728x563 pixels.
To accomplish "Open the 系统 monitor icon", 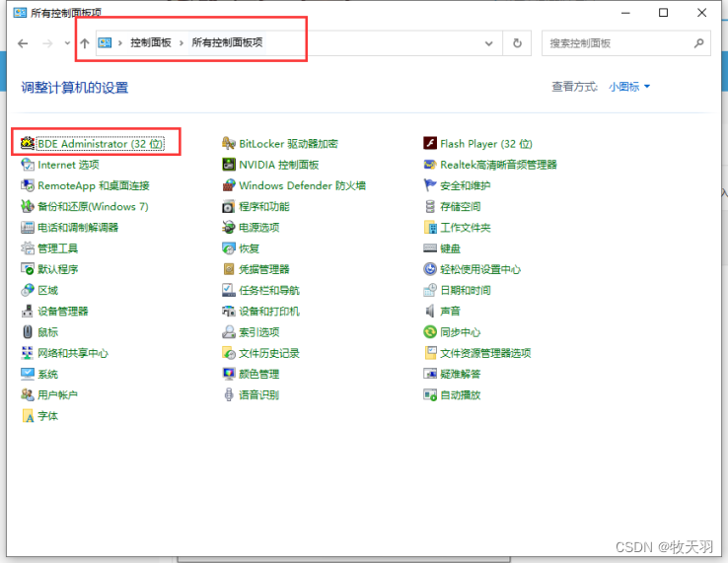I will [x=28, y=374].
